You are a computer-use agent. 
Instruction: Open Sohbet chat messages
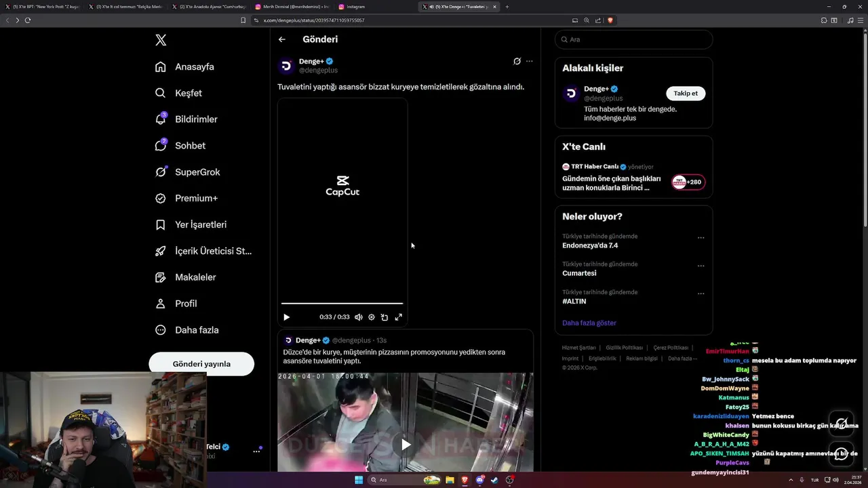point(180,146)
